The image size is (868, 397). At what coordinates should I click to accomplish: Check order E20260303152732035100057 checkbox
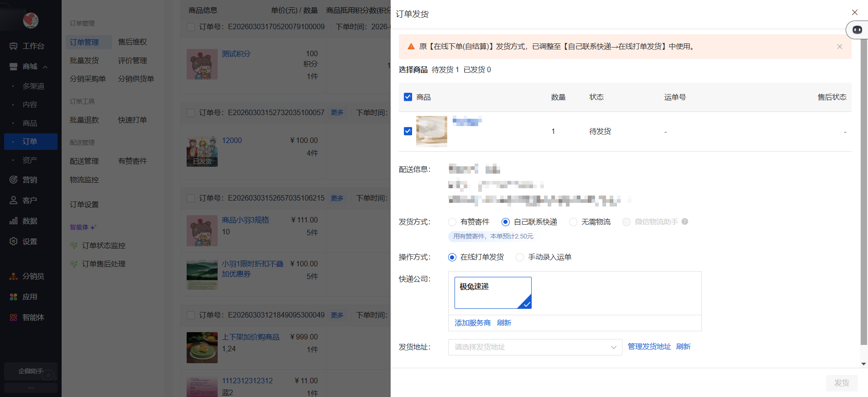point(191,112)
